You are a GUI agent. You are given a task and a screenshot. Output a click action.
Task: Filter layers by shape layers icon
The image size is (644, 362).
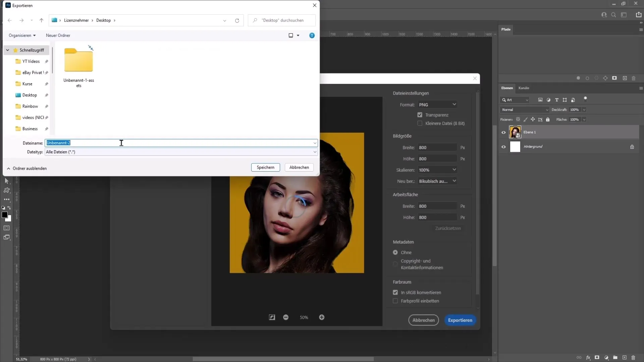coord(565,100)
